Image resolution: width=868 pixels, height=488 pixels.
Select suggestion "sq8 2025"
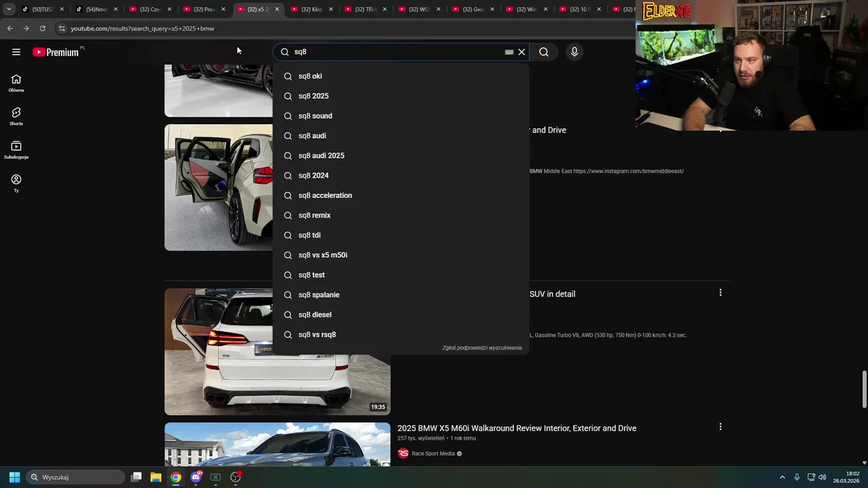[401, 96]
